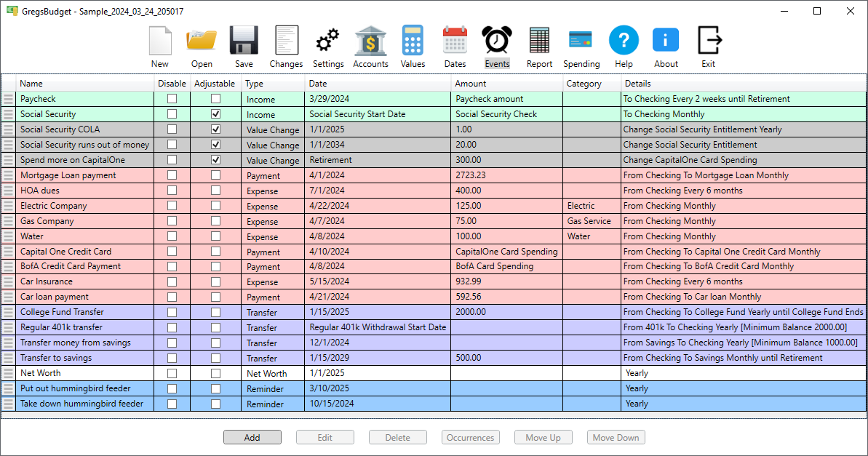Screen dimensions: 868x456
Task: Check Adjustable for Put out hummingbird feeder
Action: 216,388
